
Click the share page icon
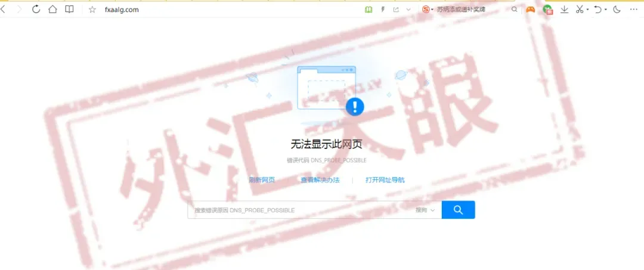click(x=396, y=10)
